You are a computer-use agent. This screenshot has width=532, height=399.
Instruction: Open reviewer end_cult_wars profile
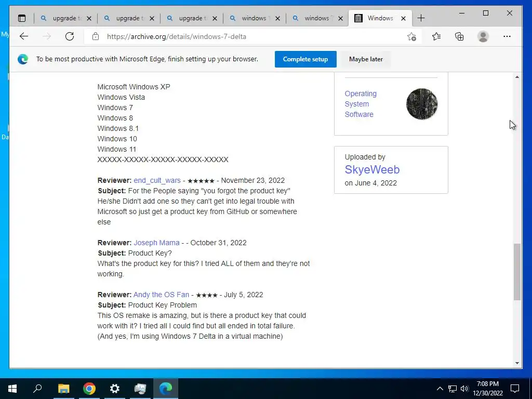157,180
